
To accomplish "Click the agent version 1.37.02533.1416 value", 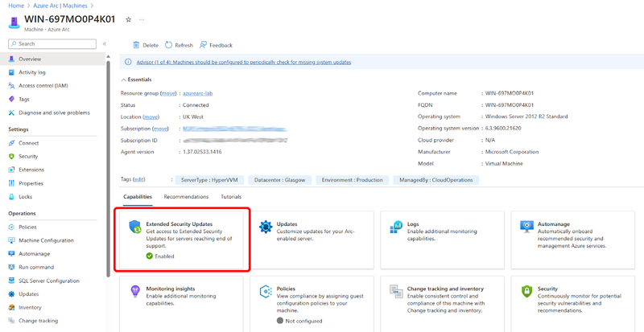I will tap(202, 152).
